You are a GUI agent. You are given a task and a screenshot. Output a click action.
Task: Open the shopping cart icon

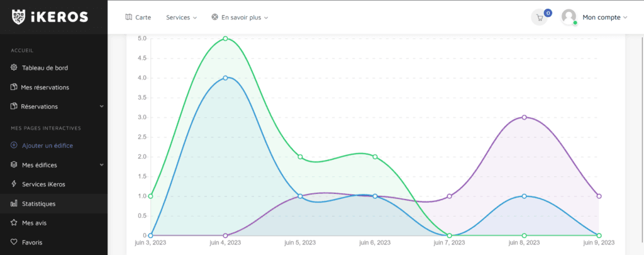click(540, 18)
